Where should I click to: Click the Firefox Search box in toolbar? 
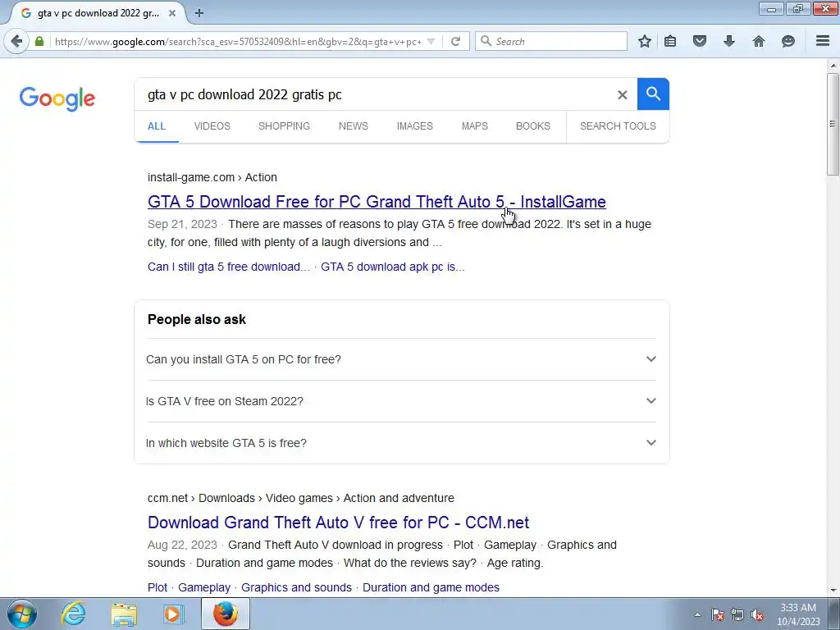tap(550, 41)
